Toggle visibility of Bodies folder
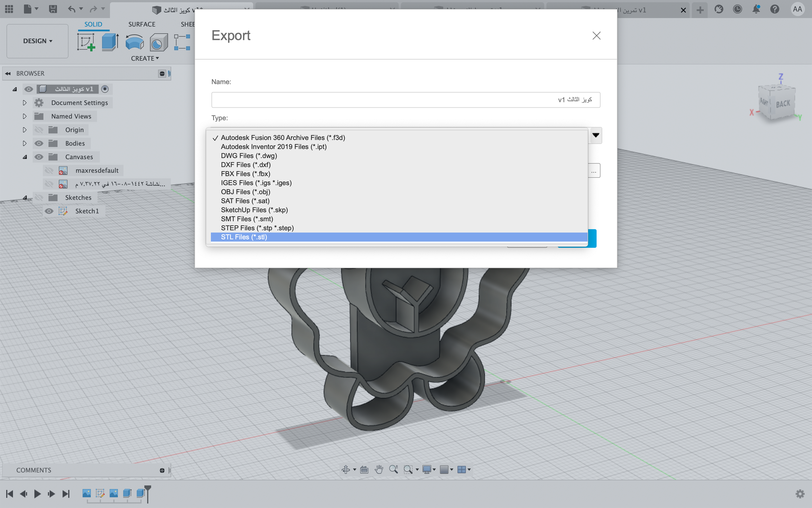This screenshot has height=508, width=812. pos(39,143)
